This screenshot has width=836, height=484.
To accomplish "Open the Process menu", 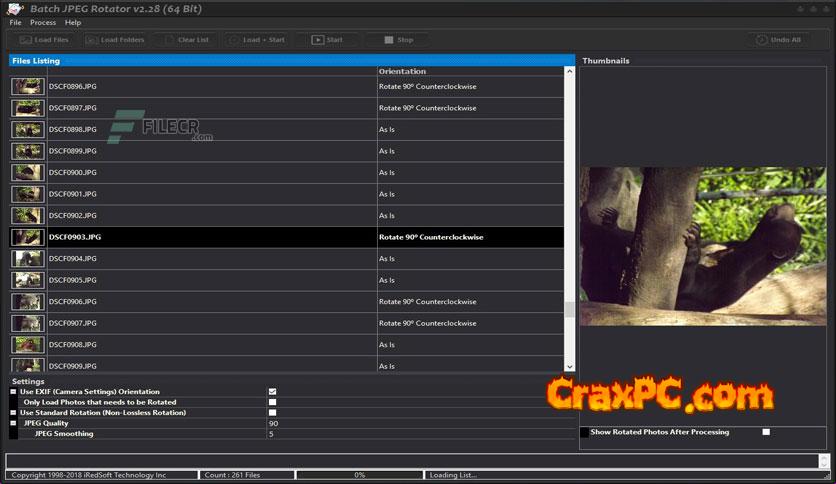I will click(x=42, y=22).
